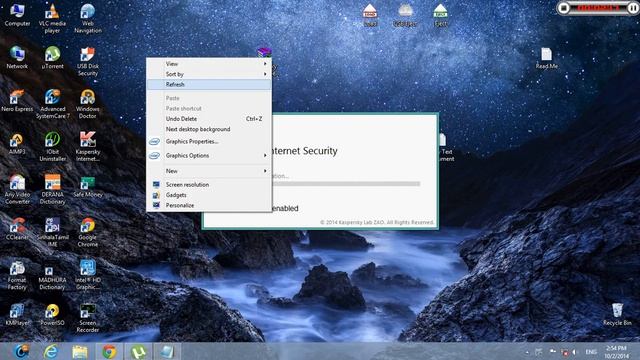The image size is (640, 360).
Task: Open DERANA Dictionary shortcut
Action: [x=52, y=189]
